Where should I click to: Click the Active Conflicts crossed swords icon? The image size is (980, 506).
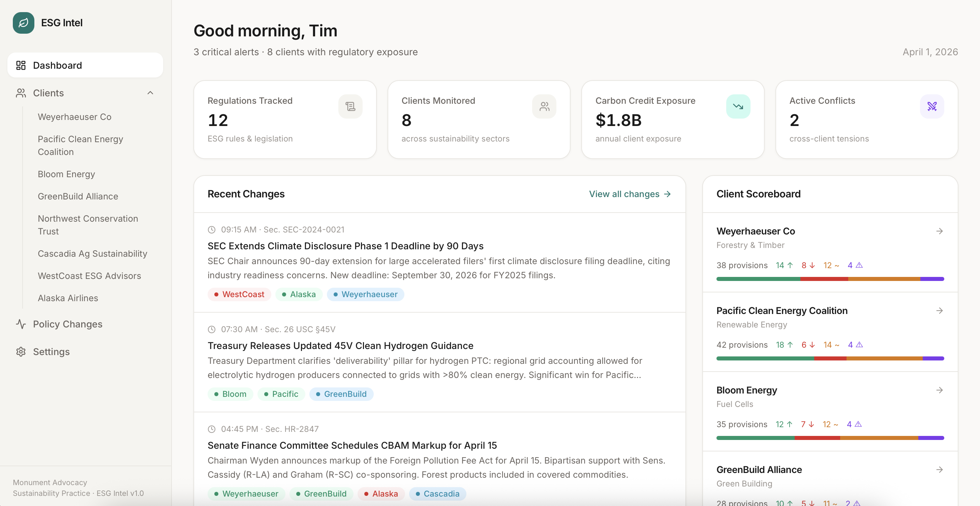pyautogui.click(x=932, y=106)
